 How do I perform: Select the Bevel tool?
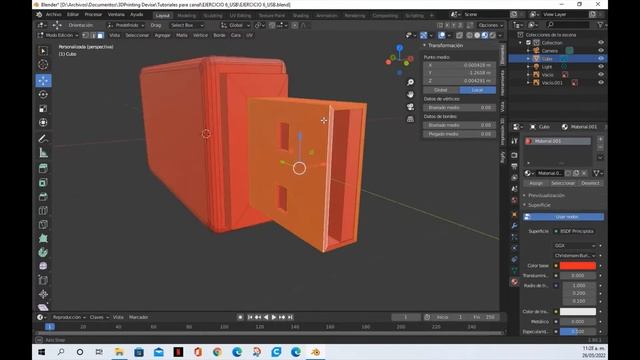pos(43,197)
